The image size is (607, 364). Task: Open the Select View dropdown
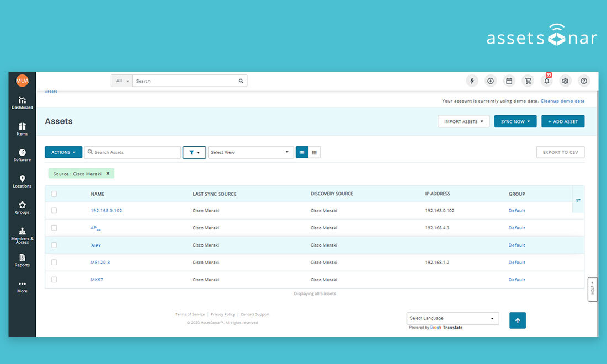(251, 152)
